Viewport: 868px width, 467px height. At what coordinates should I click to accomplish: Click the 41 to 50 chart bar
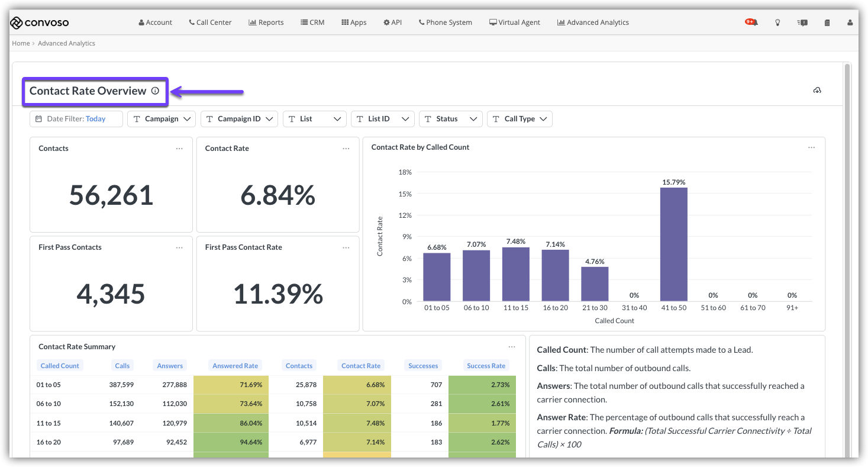(x=673, y=244)
